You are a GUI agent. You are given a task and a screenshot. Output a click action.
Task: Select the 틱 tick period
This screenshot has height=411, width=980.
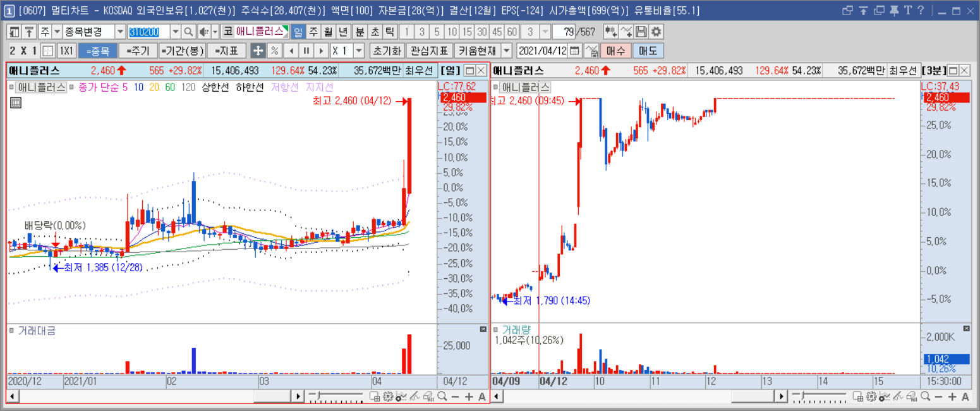(390, 32)
